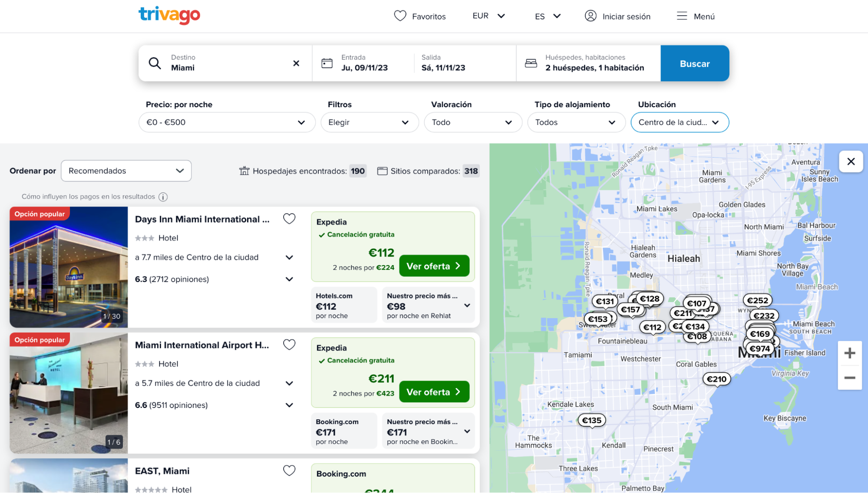View Airport Hotel lobby photo
The width and height of the screenshot is (868, 493).
69,393
